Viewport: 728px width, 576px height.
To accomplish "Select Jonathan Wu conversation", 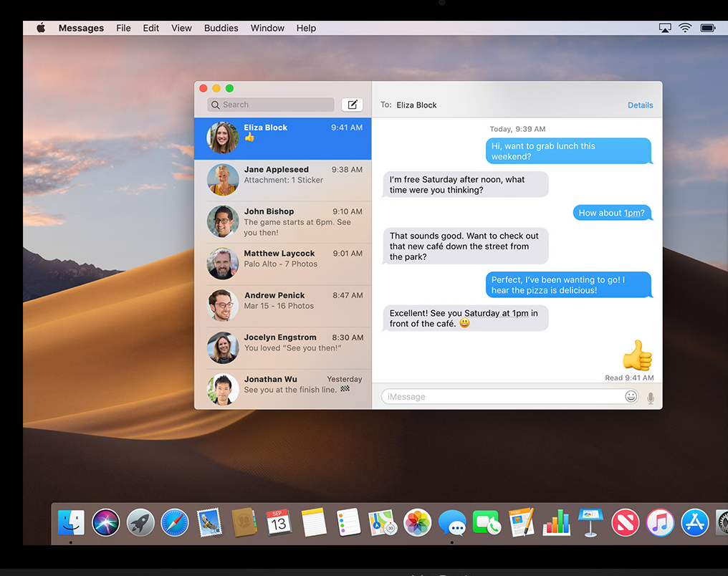I will click(x=283, y=389).
